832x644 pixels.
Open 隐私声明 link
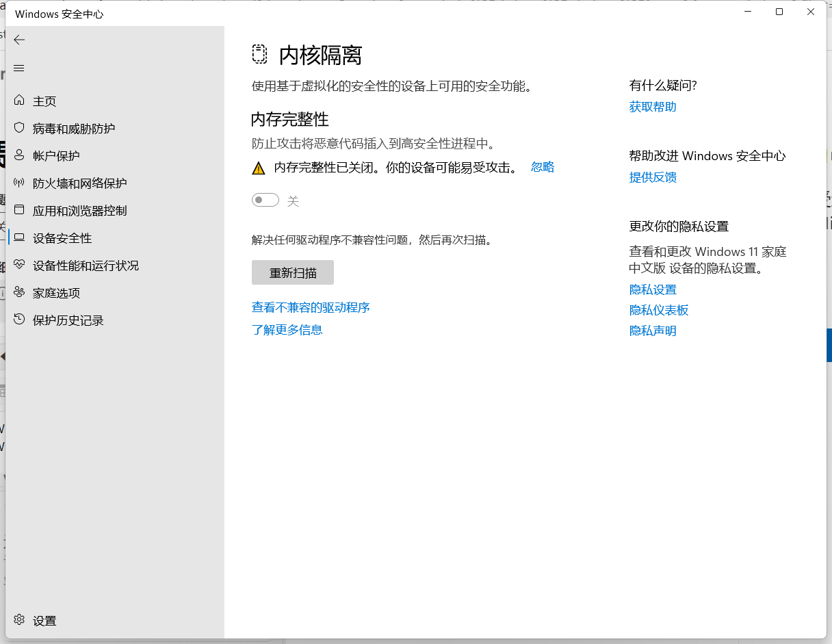point(653,331)
